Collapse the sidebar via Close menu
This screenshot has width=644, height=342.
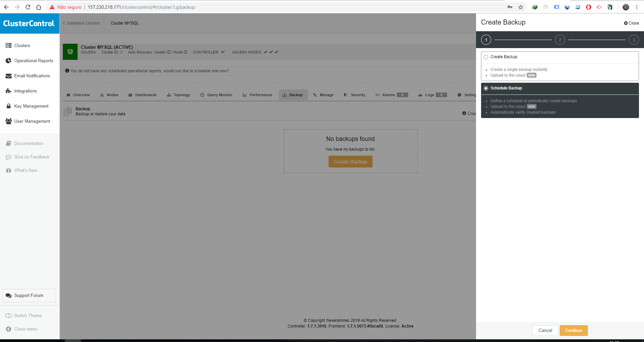(x=25, y=329)
